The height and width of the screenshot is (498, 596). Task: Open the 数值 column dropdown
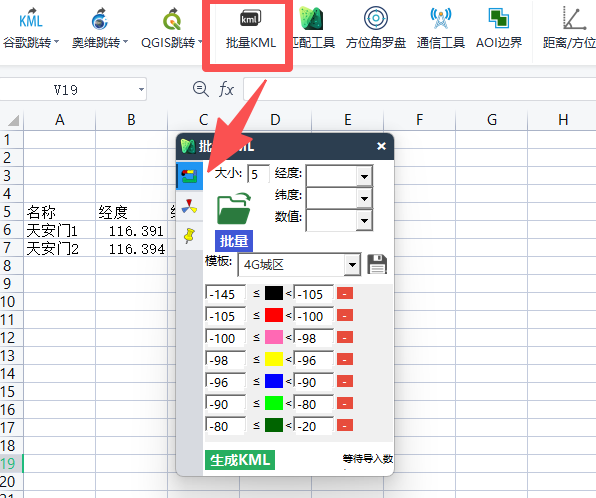pos(364,220)
